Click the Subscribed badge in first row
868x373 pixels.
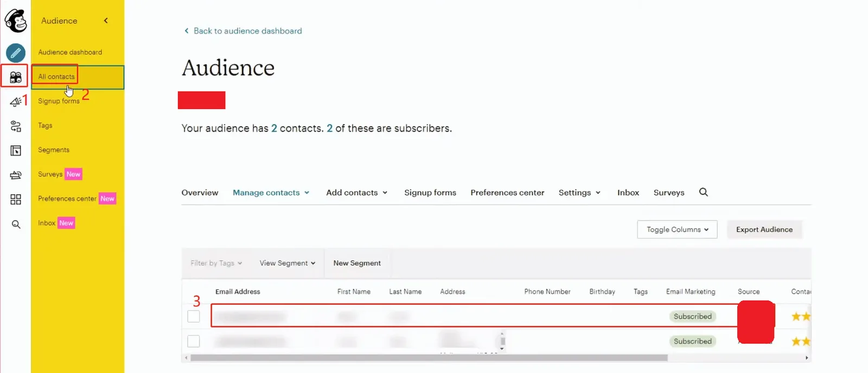(693, 316)
